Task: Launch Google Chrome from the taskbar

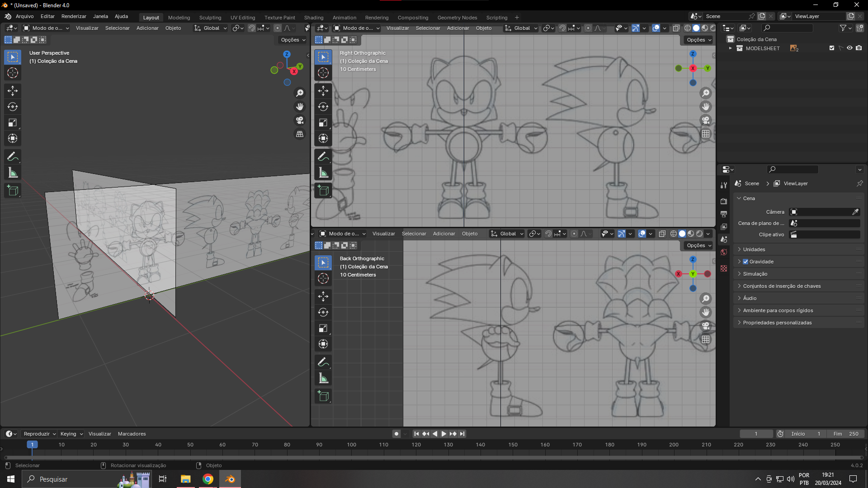Action: coord(208,479)
